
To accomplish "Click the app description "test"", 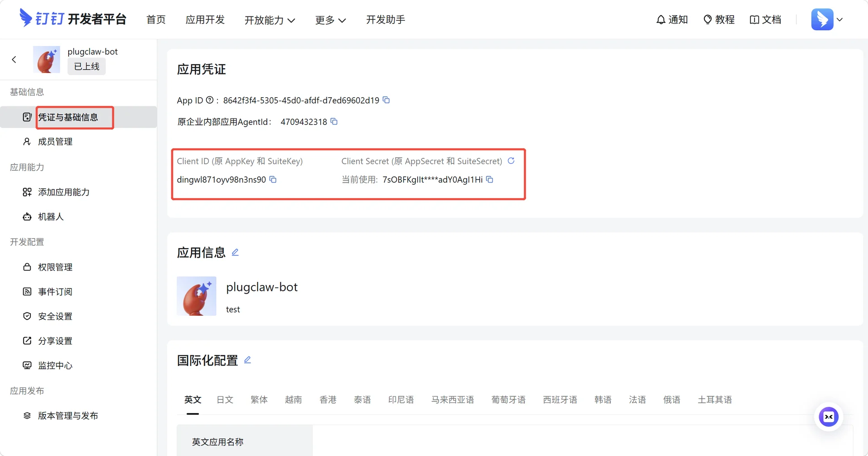I will click(233, 309).
